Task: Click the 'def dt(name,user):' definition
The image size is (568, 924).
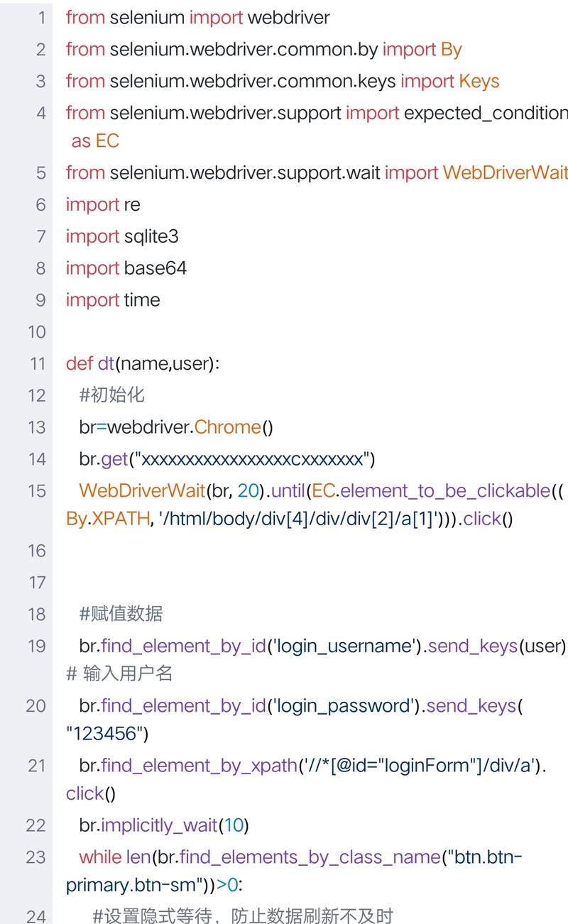Action: [143, 364]
